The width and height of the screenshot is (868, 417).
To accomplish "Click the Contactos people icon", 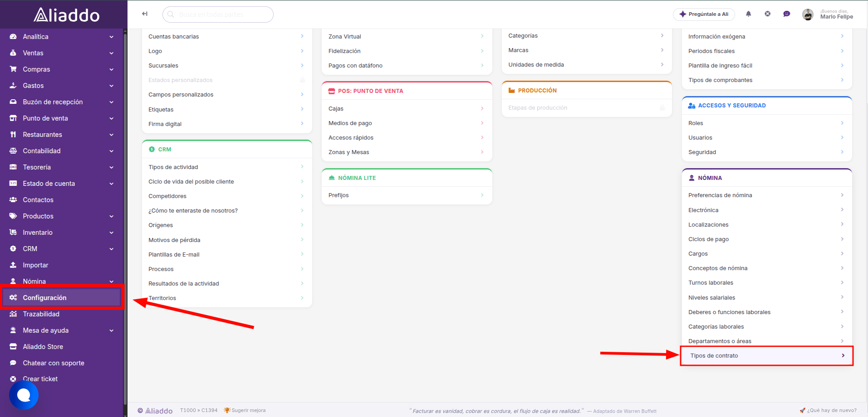I will (13, 200).
